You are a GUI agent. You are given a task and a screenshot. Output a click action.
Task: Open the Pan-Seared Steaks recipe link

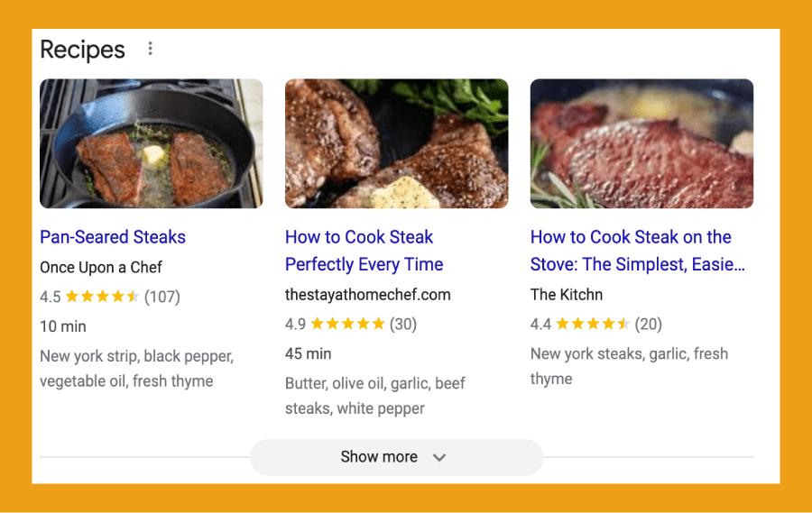click(113, 237)
